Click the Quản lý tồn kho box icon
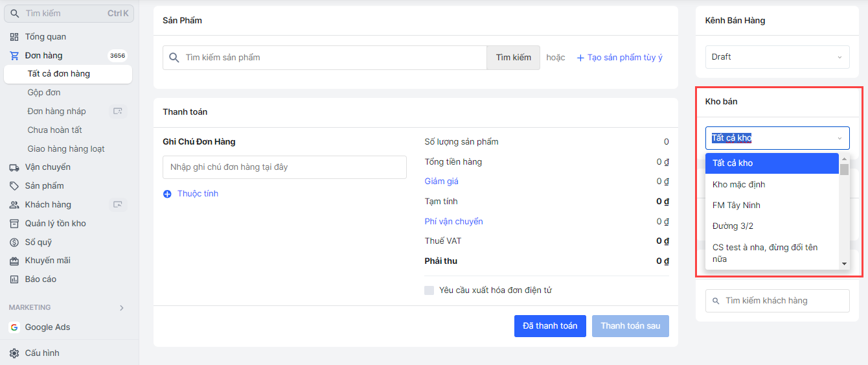This screenshot has height=365, width=868. coord(14,224)
